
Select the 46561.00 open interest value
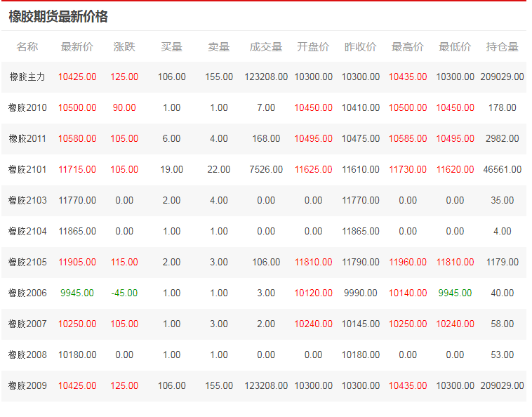(x=502, y=169)
